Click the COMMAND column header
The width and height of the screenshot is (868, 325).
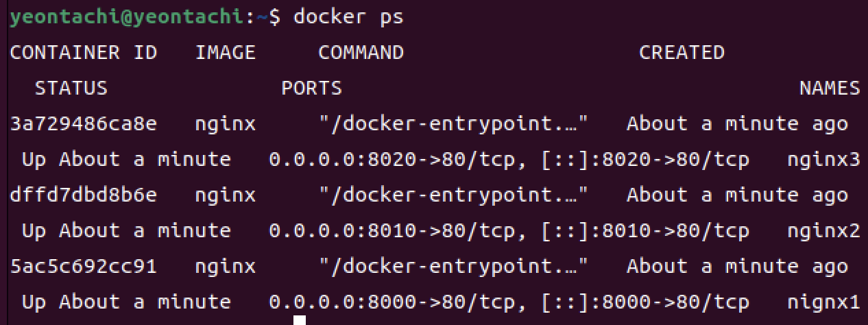[361, 53]
